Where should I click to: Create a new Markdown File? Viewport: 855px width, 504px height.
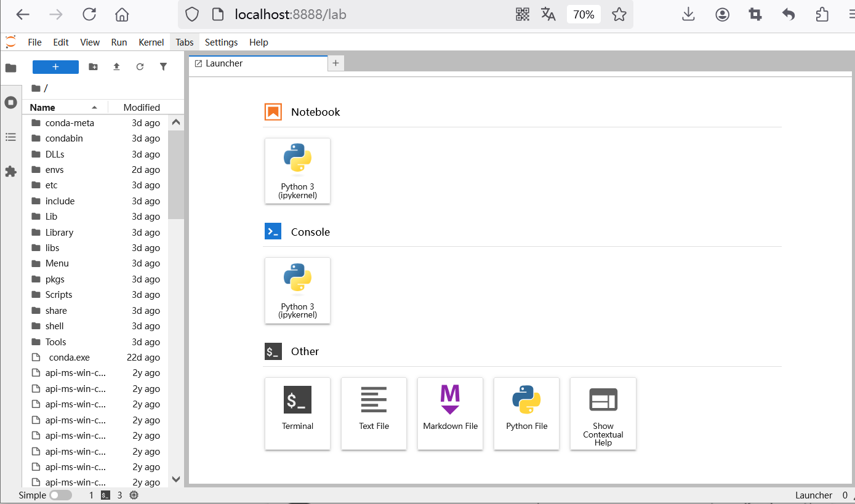pyautogui.click(x=451, y=414)
